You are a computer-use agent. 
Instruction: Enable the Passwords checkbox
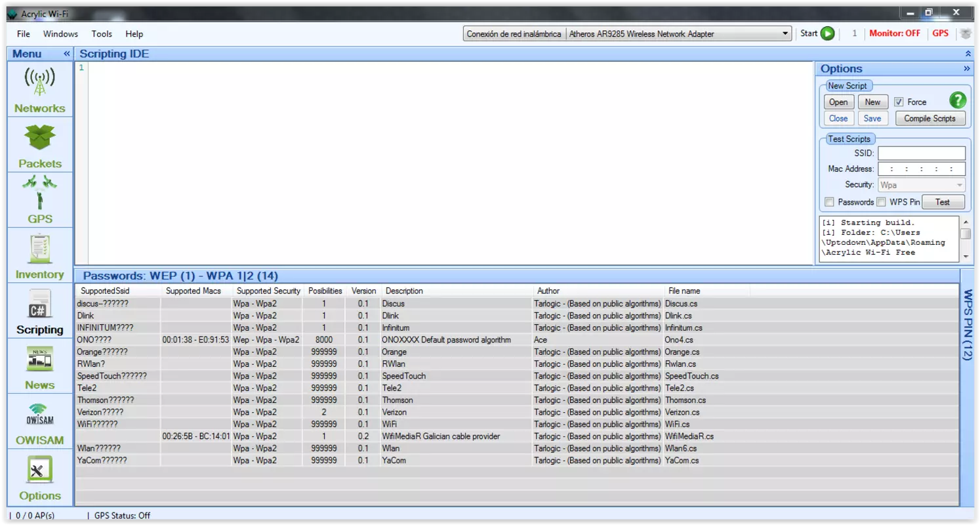[830, 202]
